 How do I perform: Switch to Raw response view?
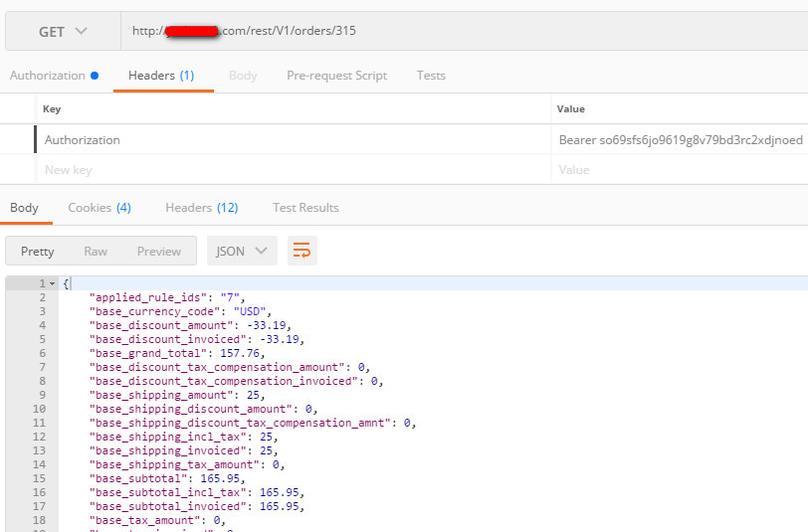[96, 252]
